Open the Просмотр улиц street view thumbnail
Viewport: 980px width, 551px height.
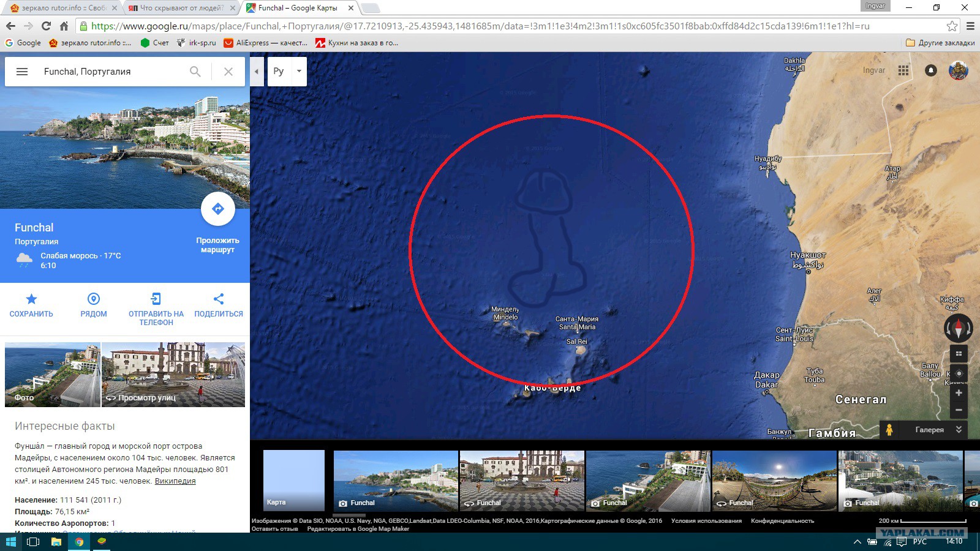pos(173,375)
